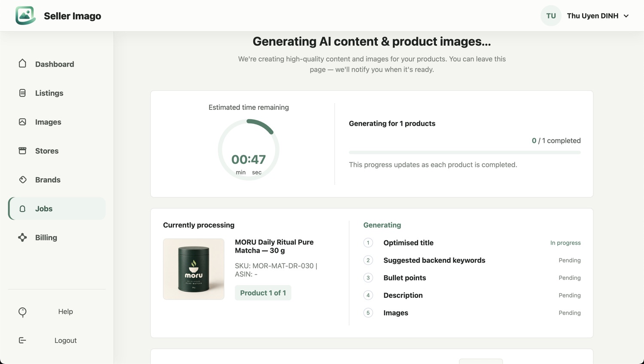Click the Help lightbulb icon
This screenshot has width=644, height=364.
[22, 312]
